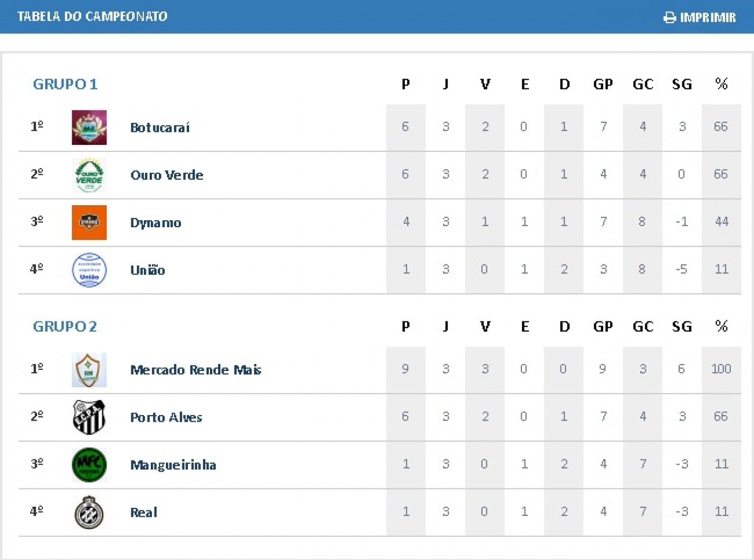Click the Real team round badge
This screenshot has width=754, height=560.
click(x=89, y=512)
